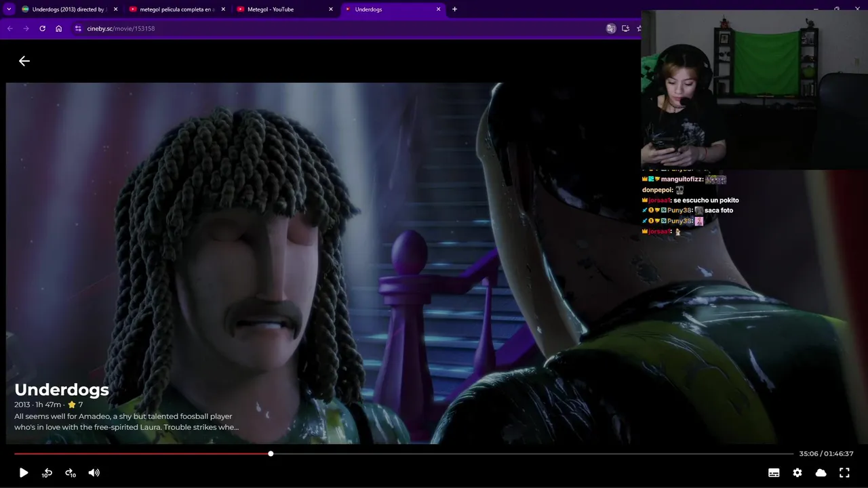The width and height of the screenshot is (868, 488).
Task: Open the cloud server selector
Action: [x=821, y=473]
